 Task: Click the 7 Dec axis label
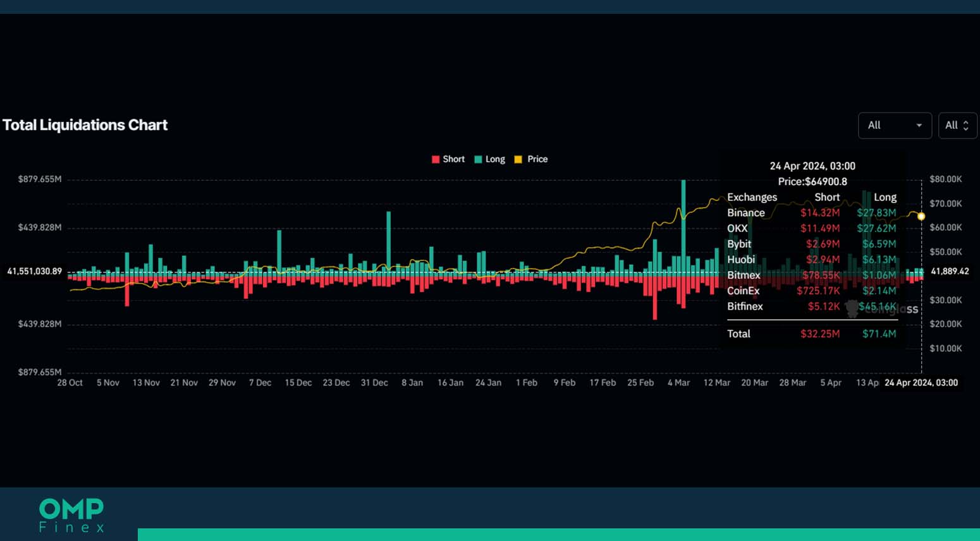(x=260, y=383)
